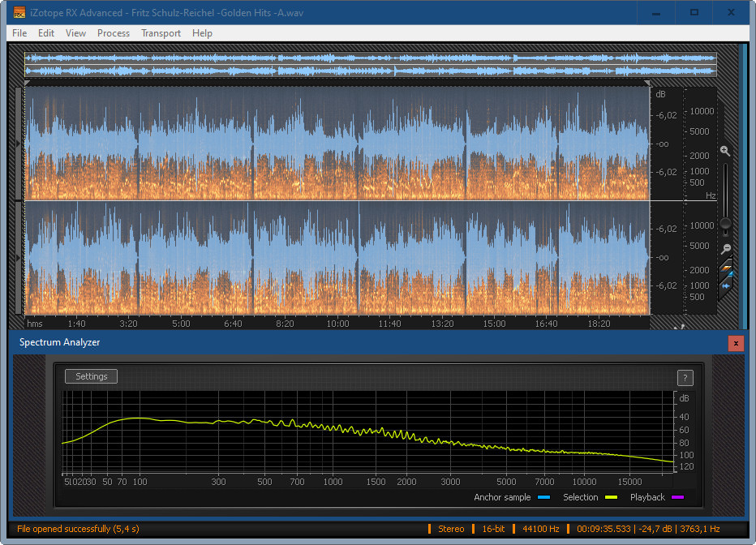Click the 'dB' label in Spectrum Analyzer scale

(684, 398)
